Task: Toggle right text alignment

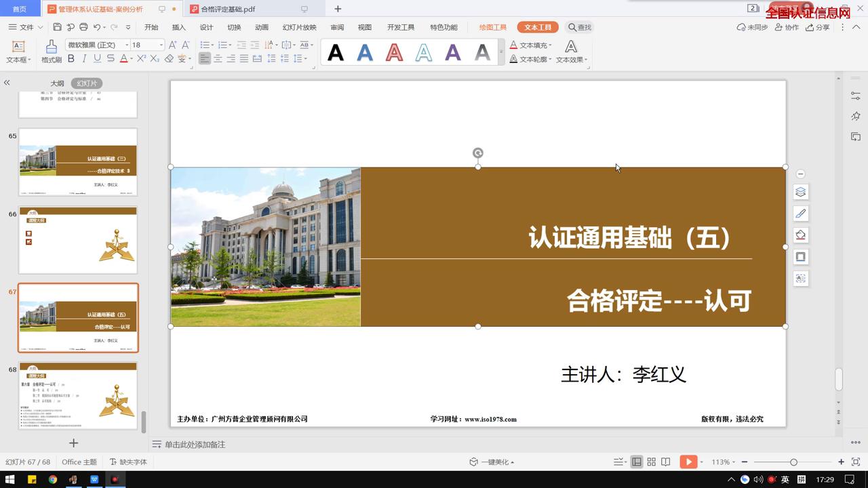Action: click(231, 59)
